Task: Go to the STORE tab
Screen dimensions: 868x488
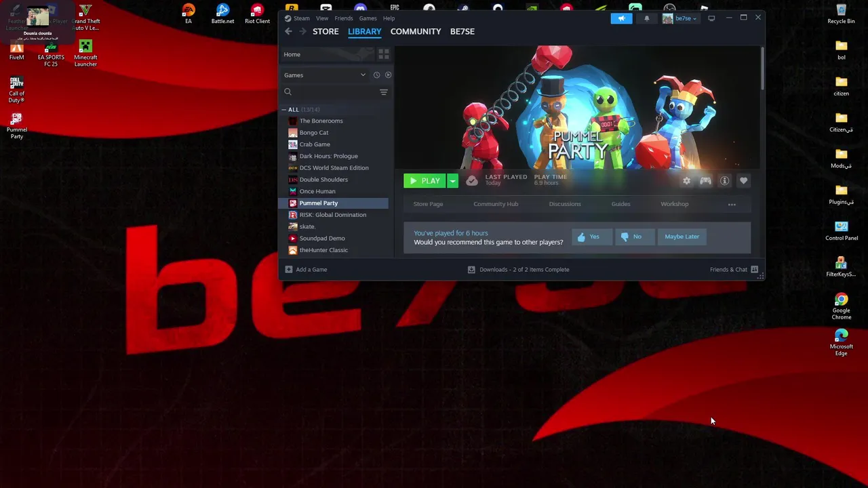Action: [325, 31]
